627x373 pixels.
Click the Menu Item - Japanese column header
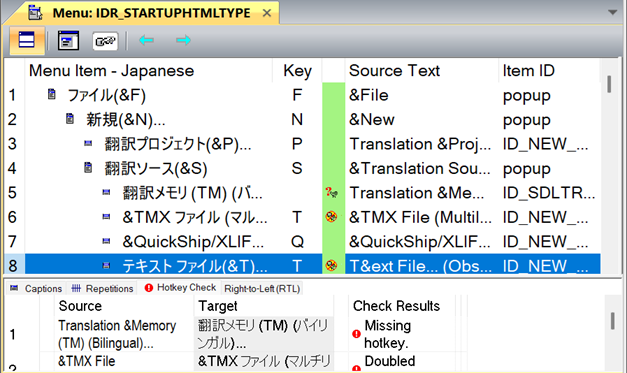[x=149, y=71]
